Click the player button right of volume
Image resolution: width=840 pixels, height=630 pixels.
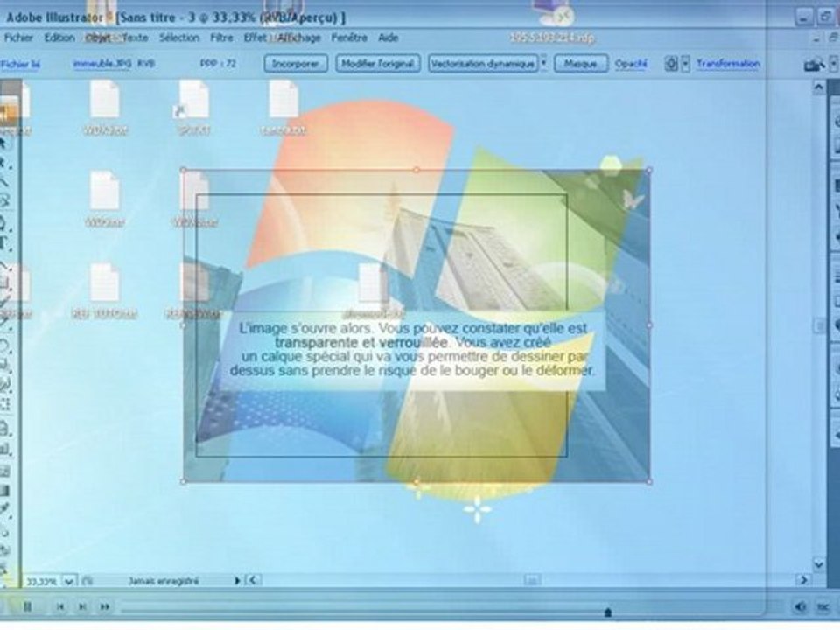[x=822, y=606]
